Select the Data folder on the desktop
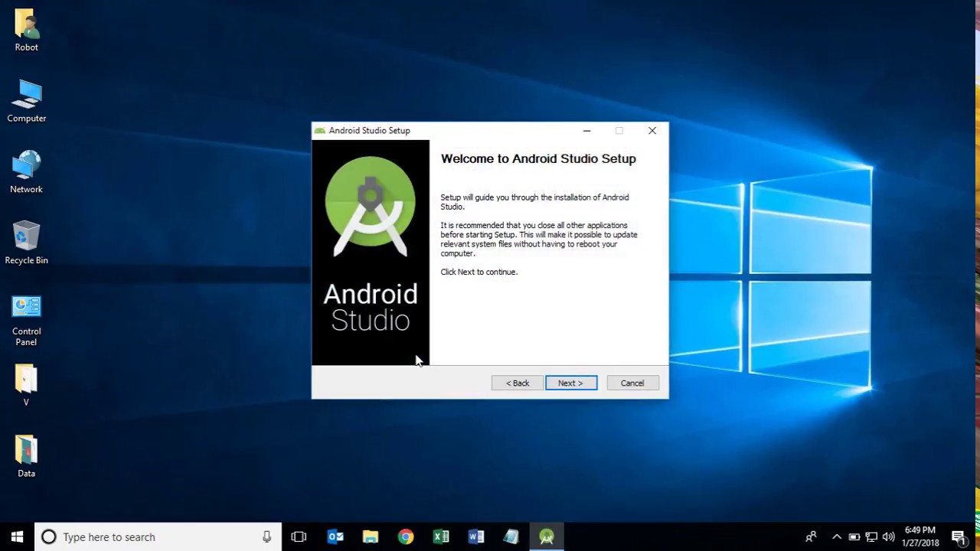This screenshot has width=980, height=551. [x=27, y=457]
